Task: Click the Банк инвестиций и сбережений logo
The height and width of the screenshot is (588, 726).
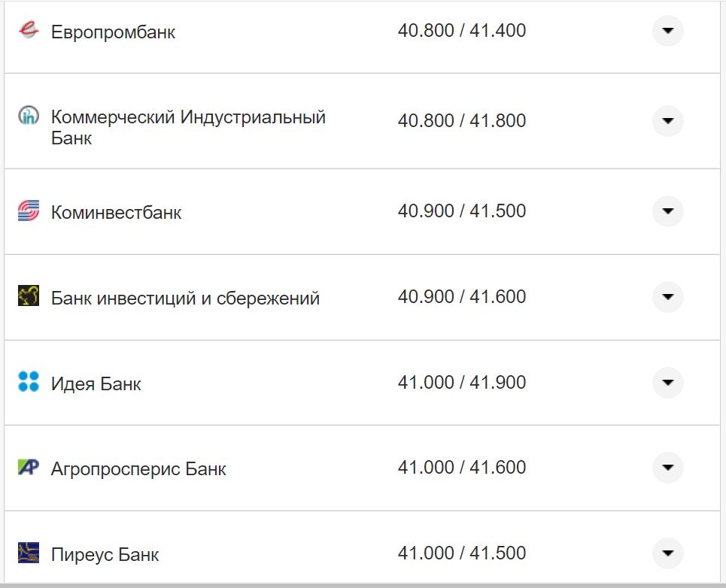Action: [x=29, y=296]
